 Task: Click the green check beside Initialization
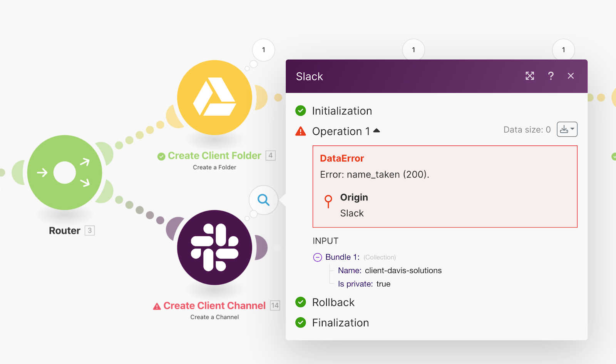pos(300,111)
